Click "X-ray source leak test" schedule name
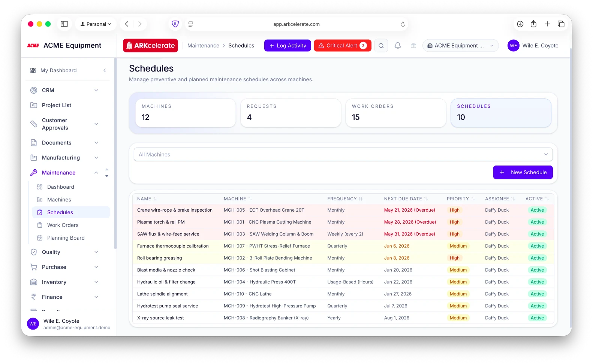 pos(160,318)
